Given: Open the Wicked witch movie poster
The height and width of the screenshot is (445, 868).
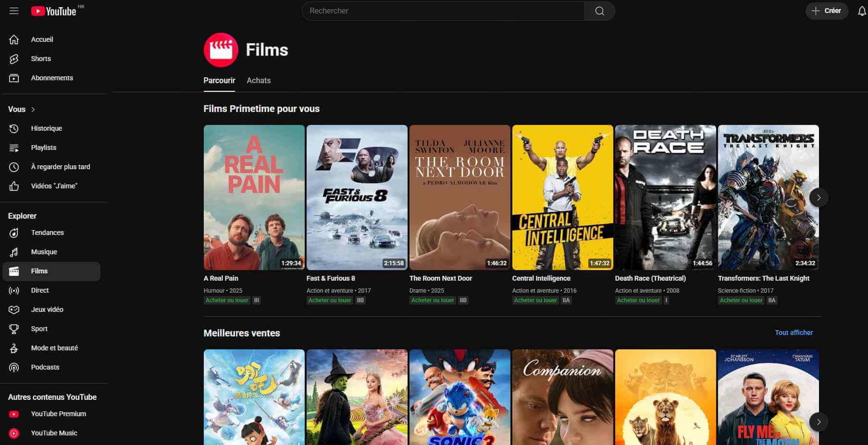Looking at the screenshot, I should (x=357, y=397).
